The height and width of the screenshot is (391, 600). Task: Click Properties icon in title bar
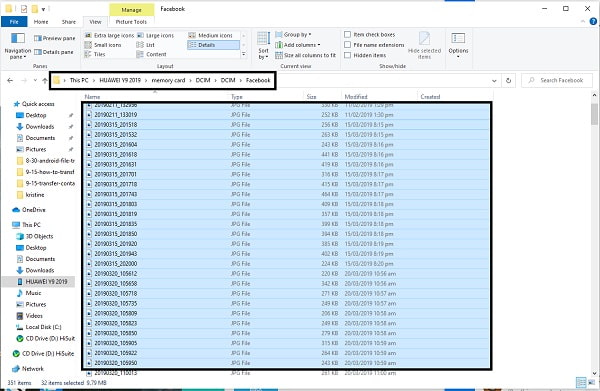click(24, 9)
